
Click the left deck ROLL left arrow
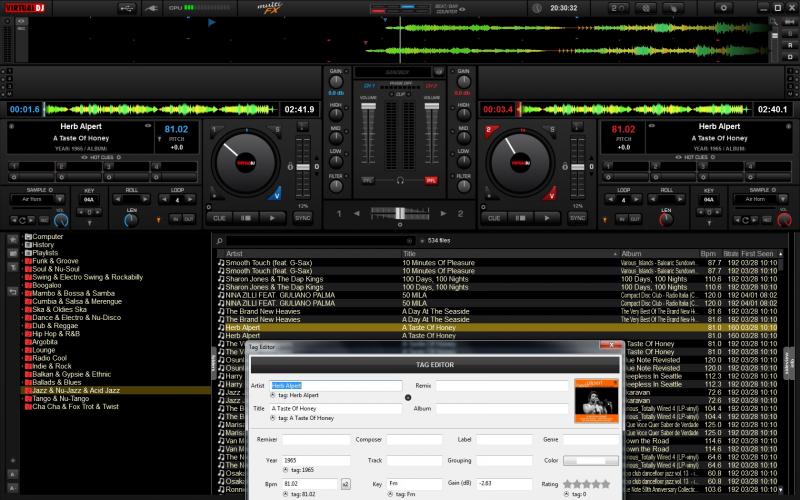[x=119, y=199]
